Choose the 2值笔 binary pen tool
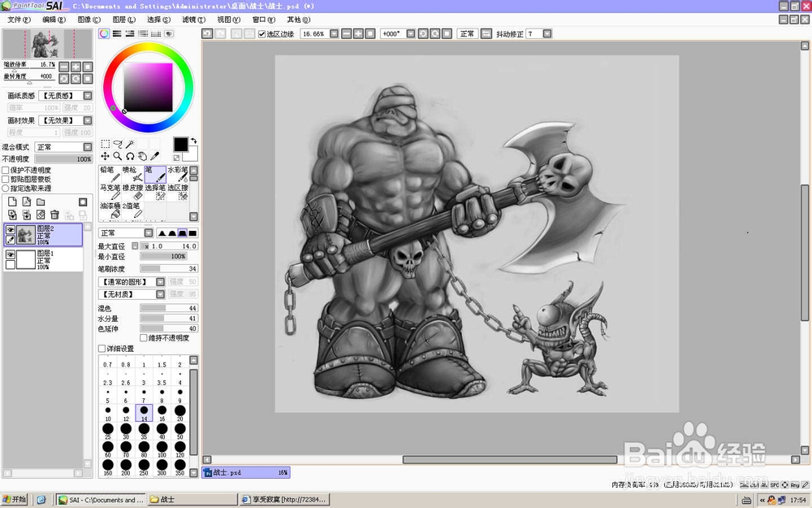 [132, 211]
